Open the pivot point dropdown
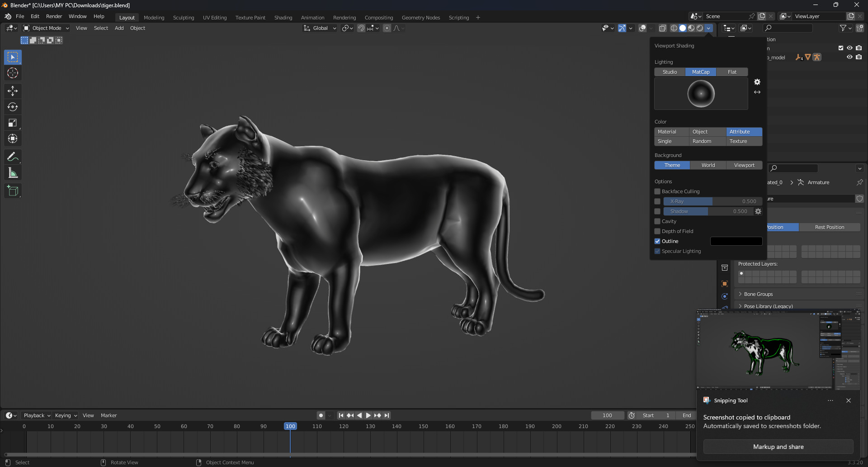This screenshot has height=467, width=868. pyautogui.click(x=347, y=28)
